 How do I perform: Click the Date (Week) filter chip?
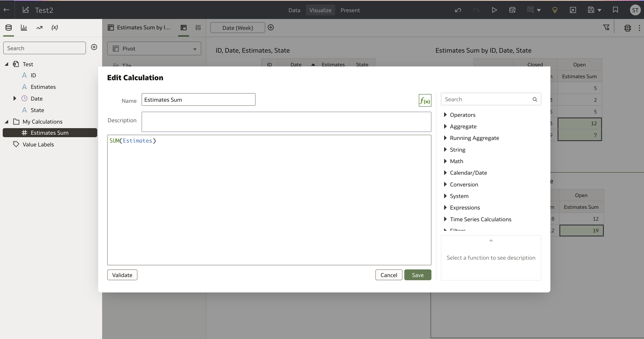pyautogui.click(x=237, y=28)
